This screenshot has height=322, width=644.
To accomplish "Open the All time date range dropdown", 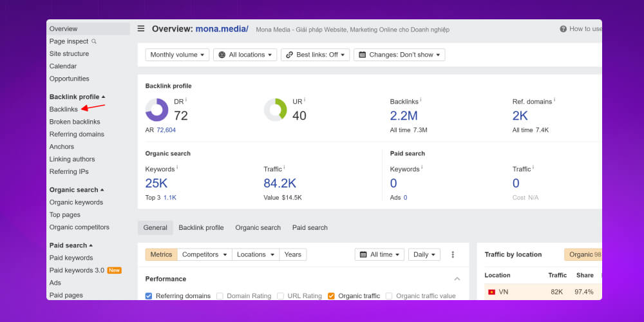I will point(379,254).
